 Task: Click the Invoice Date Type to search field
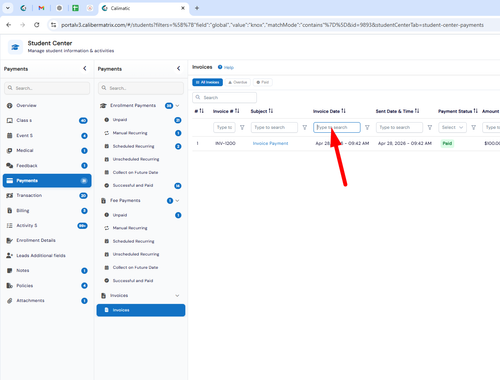pyautogui.click(x=337, y=127)
